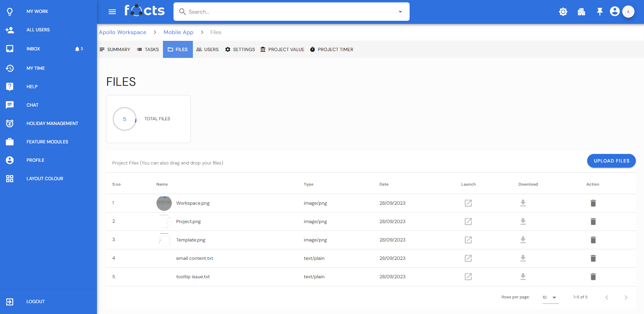Viewport: 644px width, 314px height.
Task: Download the Project.png file
Action: 523,222
